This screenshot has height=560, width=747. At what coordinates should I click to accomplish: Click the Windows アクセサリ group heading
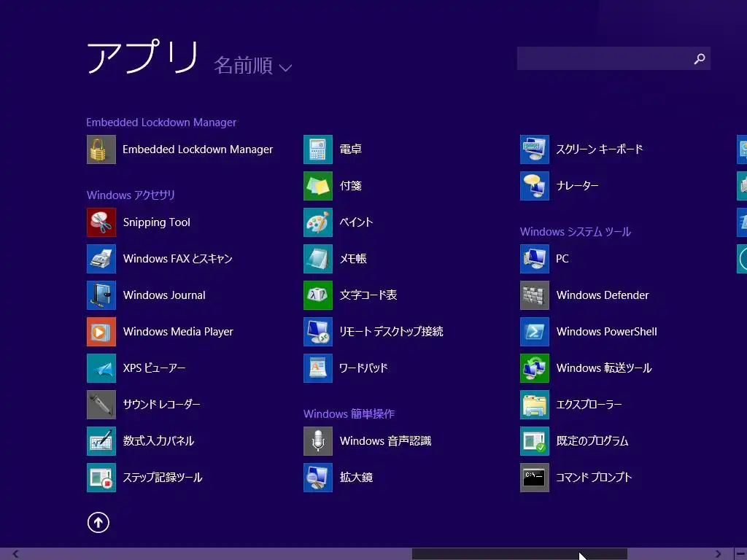click(x=131, y=195)
